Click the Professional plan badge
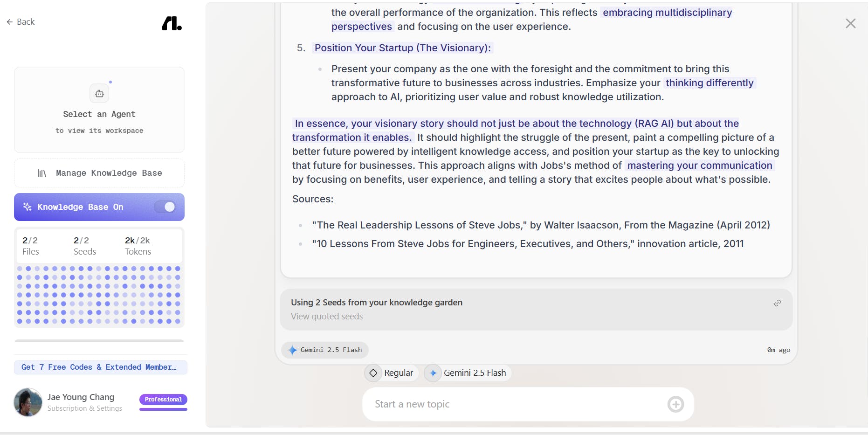The height and width of the screenshot is (435, 868). (163, 400)
